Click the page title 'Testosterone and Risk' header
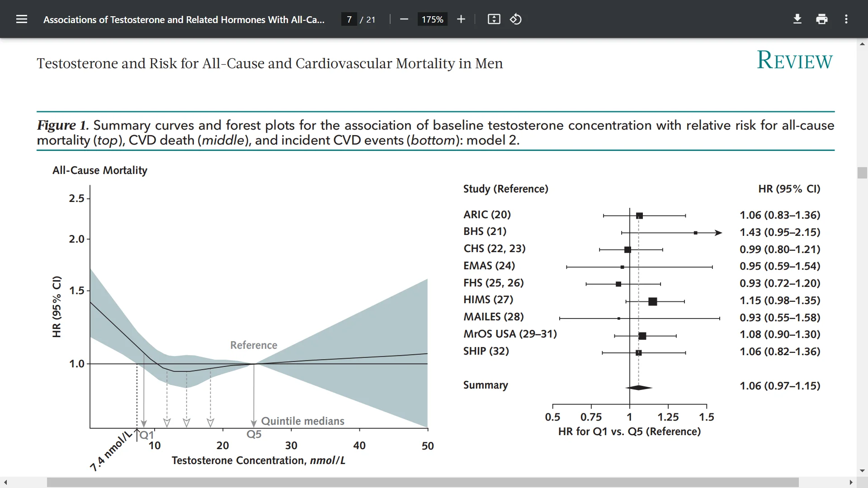Screen dimensions: 868x488 point(270,63)
